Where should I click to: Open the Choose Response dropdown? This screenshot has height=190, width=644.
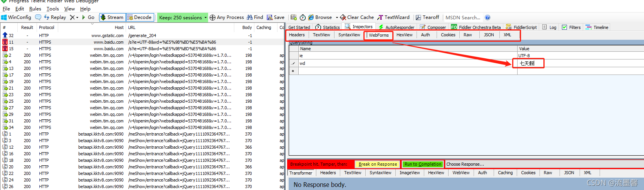coord(543,164)
